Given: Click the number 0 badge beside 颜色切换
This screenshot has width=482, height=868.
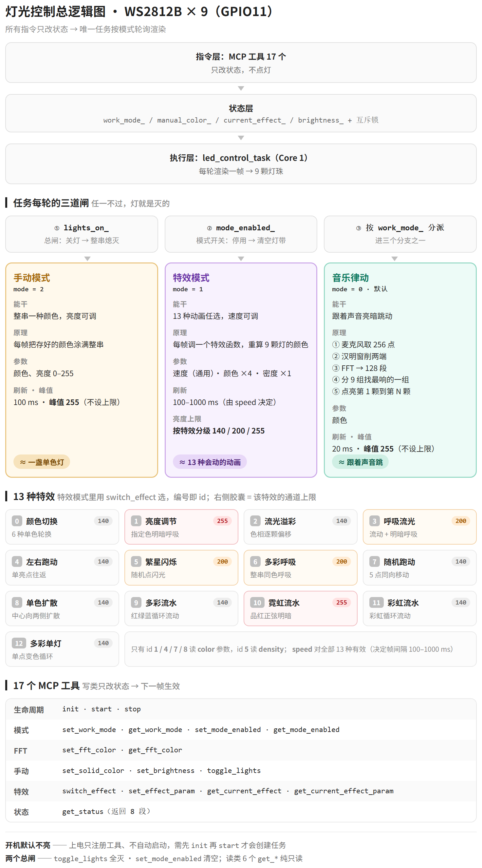Looking at the screenshot, I should pyautogui.click(x=17, y=521).
